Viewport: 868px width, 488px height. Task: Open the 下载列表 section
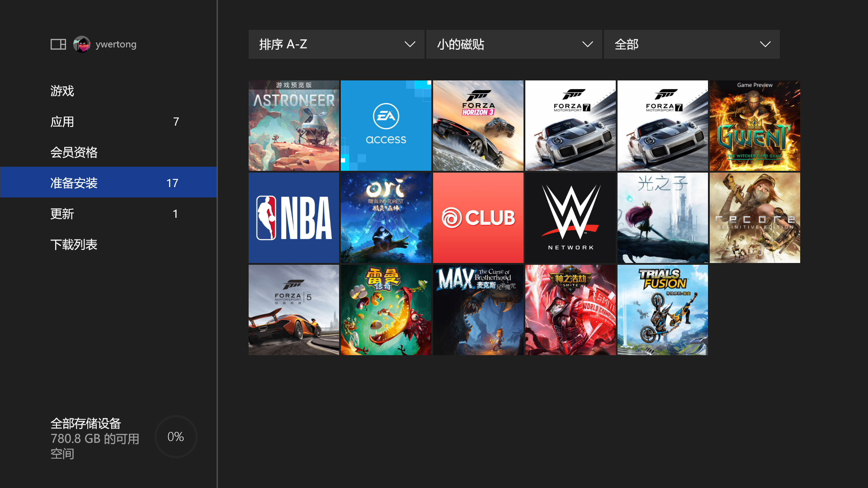pyautogui.click(x=74, y=244)
